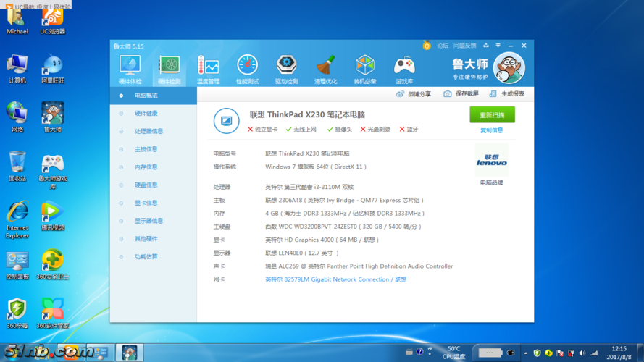Click 复制信息 copy info link
This screenshot has height=362, width=644.
492,130
